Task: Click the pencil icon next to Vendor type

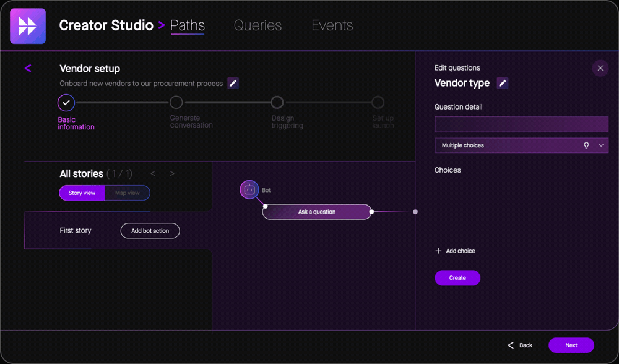Action: pos(503,82)
